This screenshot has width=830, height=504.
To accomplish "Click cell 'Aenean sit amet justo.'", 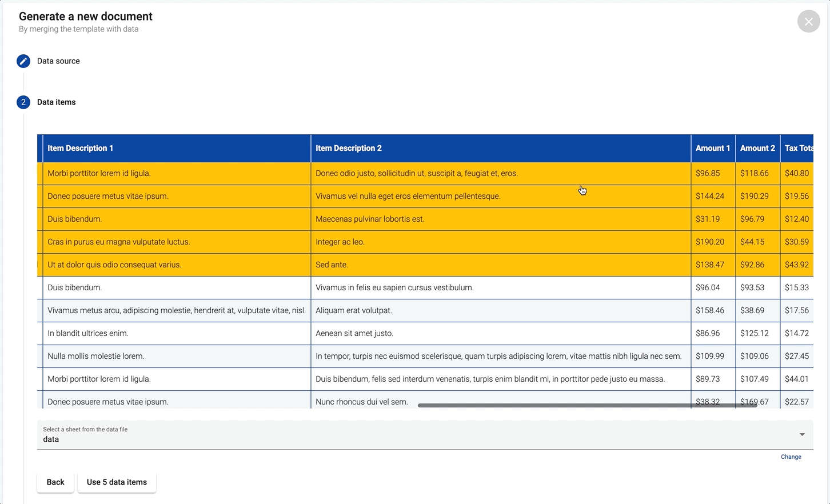I will pyautogui.click(x=501, y=334).
